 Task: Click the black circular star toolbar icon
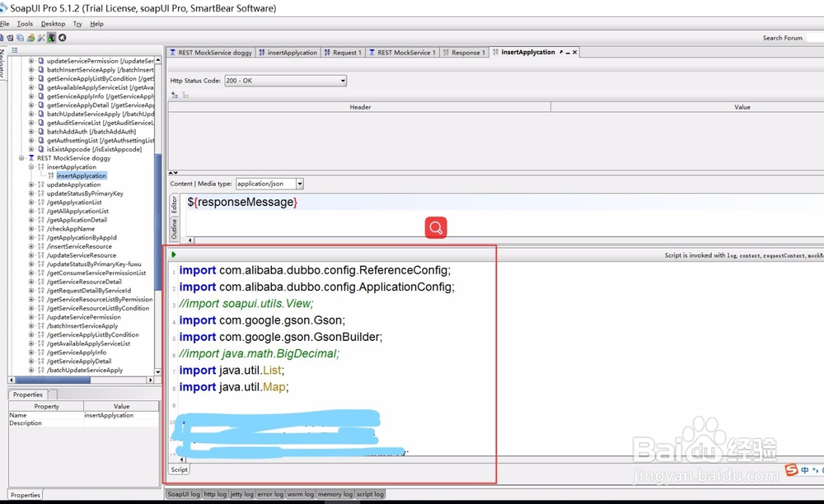pos(62,38)
